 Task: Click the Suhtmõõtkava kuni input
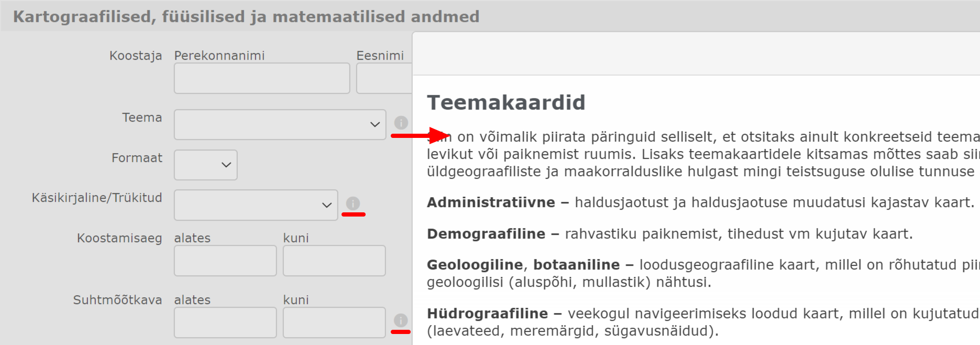(x=334, y=322)
